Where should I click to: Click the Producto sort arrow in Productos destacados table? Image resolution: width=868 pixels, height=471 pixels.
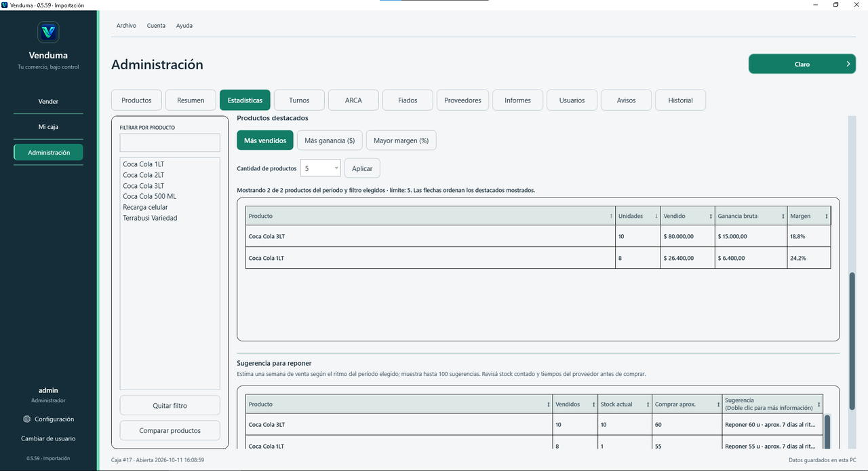611,216
